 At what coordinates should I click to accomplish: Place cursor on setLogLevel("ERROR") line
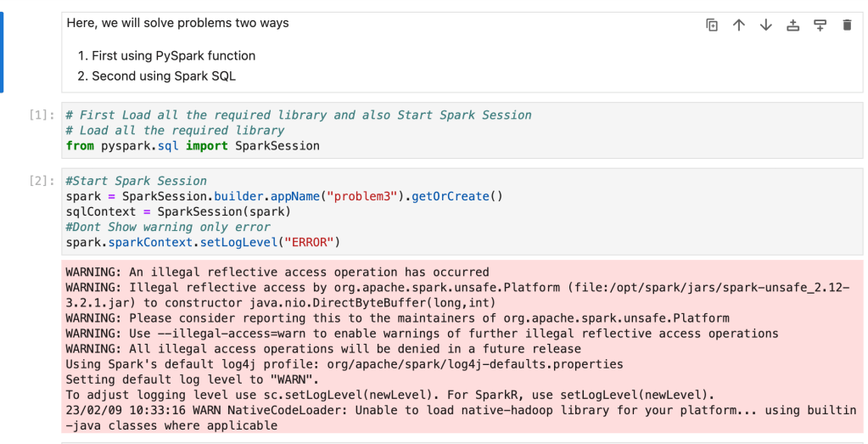203,242
